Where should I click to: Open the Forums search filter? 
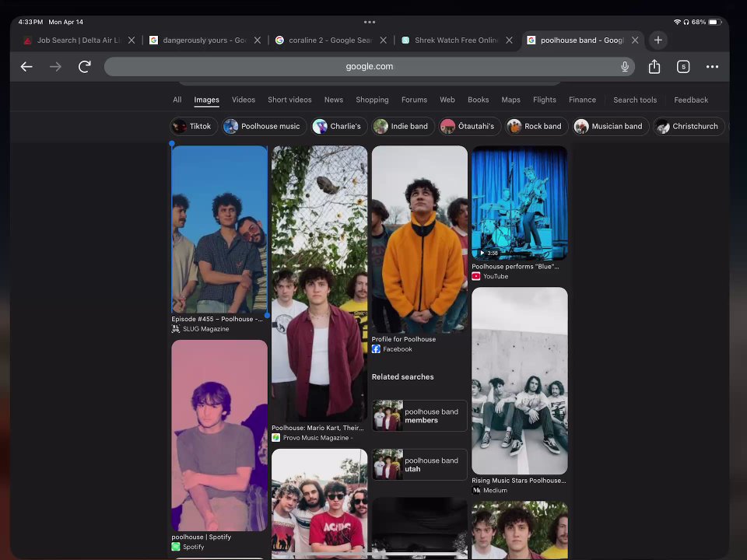[x=414, y=100]
